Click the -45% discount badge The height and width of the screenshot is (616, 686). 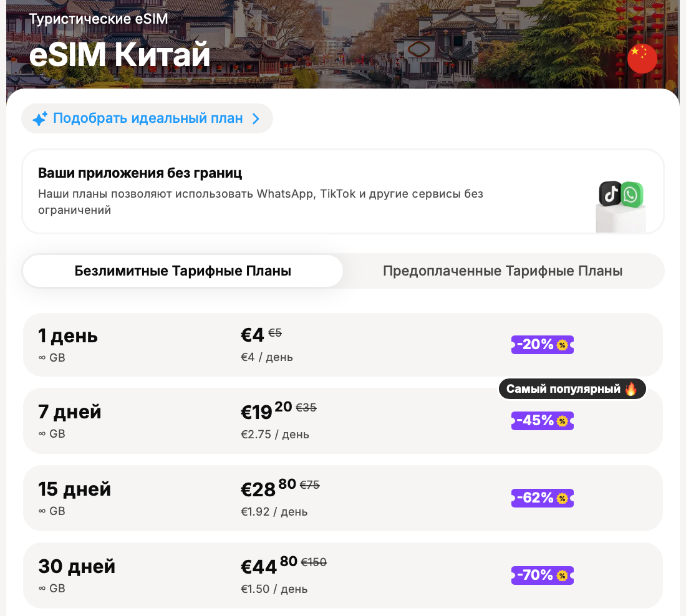pos(542,421)
